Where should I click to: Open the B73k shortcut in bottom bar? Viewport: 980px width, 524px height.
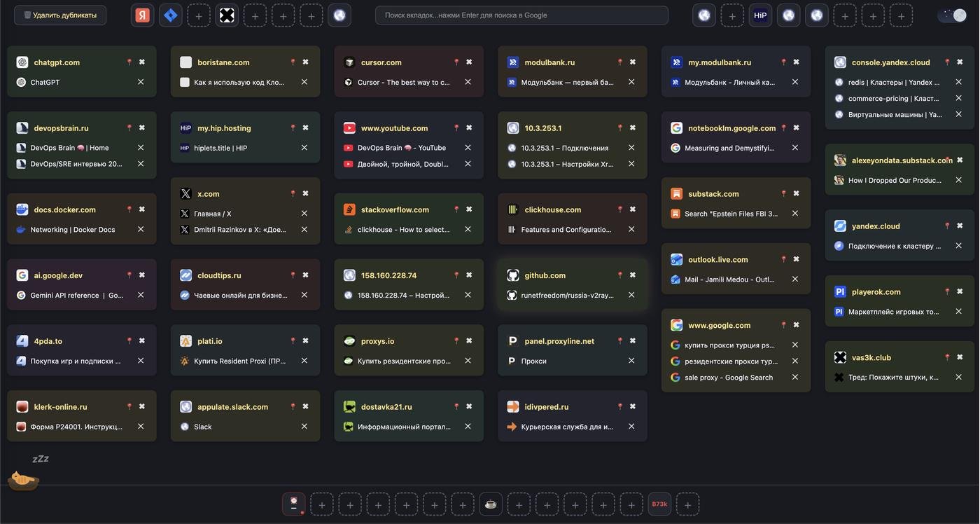pyautogui.click(x=659, y=504)
